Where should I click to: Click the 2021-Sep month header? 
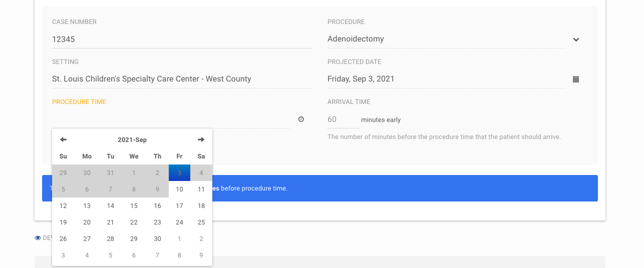tap(132, 140)
